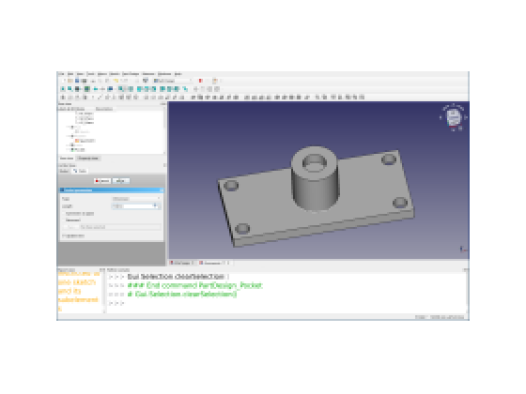Click the fit-all view icon in the view toolbar
This screenshot has width=526, height=394.
[x=63, y=89]
